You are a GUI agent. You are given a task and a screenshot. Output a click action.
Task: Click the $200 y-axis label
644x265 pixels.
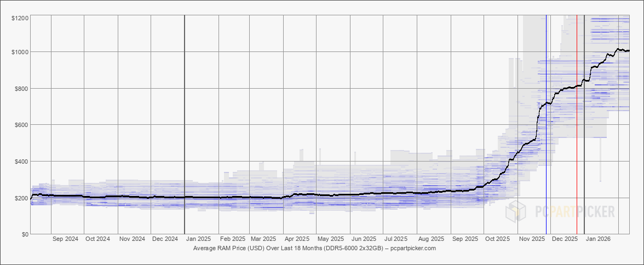21,198
